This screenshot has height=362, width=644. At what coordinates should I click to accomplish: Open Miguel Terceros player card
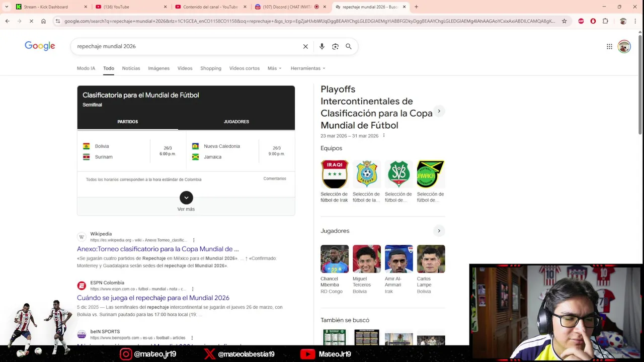pyautogui.click(x=367, y=269)
